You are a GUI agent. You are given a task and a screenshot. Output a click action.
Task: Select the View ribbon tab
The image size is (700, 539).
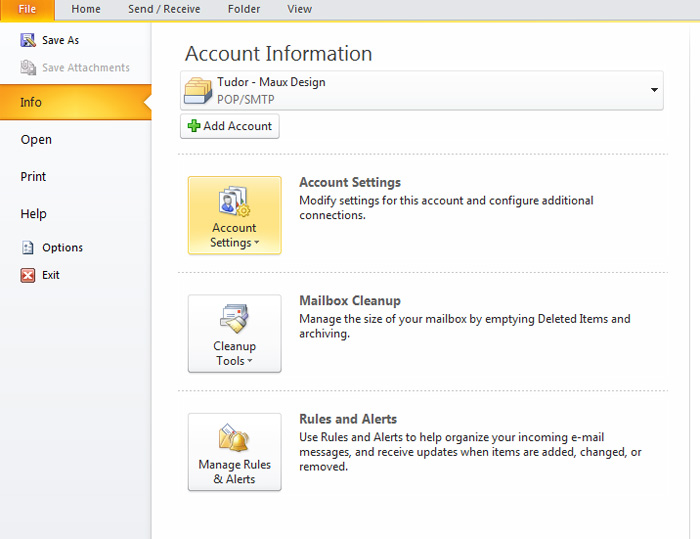click(x=300, y=9)
